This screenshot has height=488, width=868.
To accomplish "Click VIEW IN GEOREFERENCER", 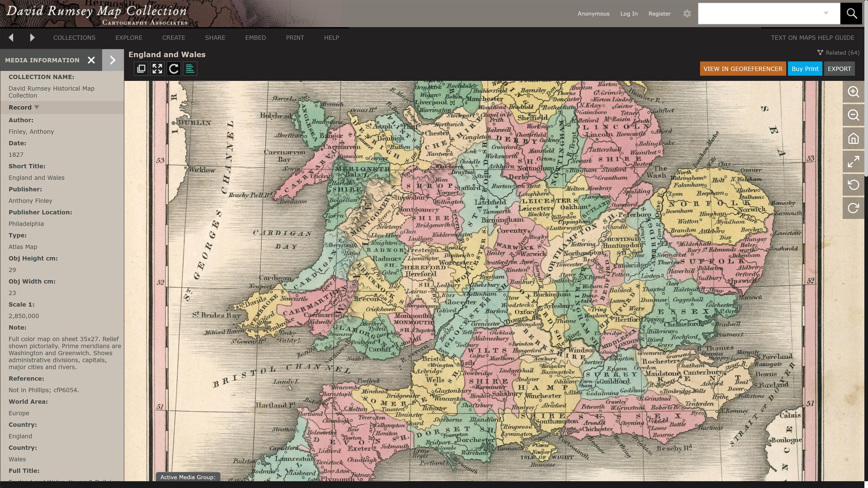I will (743, 68).
